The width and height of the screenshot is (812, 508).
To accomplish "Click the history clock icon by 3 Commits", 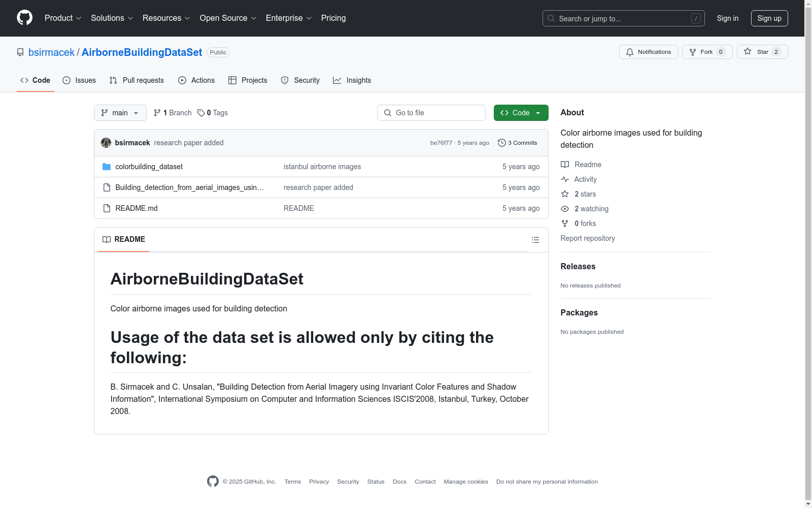I will coord(502,143).
